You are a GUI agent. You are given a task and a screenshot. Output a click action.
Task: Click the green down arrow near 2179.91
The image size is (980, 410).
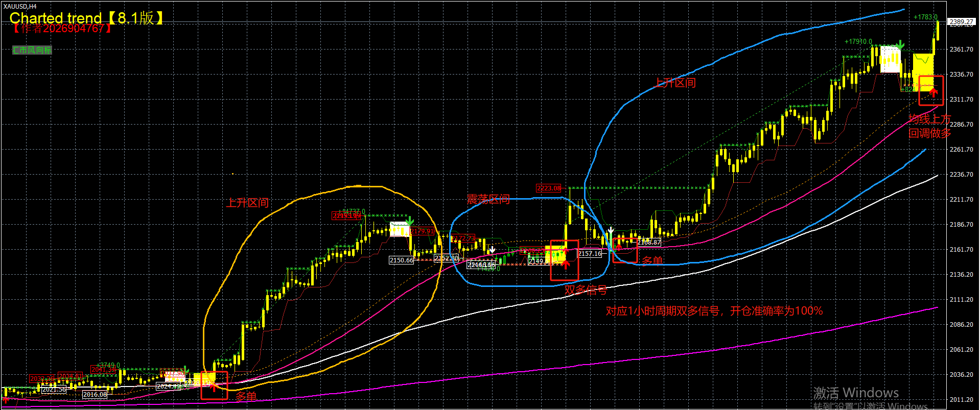click(x=409, y=221)
